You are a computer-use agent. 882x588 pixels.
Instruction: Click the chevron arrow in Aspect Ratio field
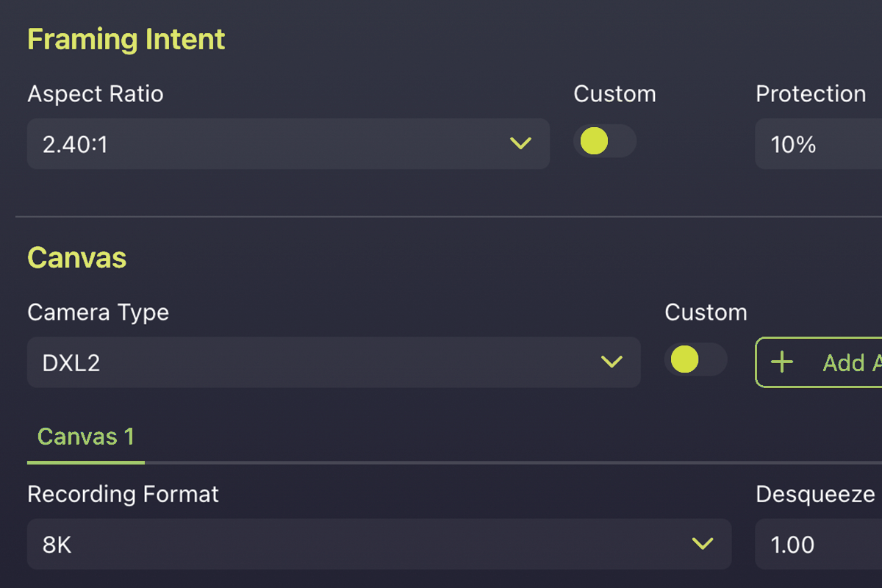pos(520,144)
